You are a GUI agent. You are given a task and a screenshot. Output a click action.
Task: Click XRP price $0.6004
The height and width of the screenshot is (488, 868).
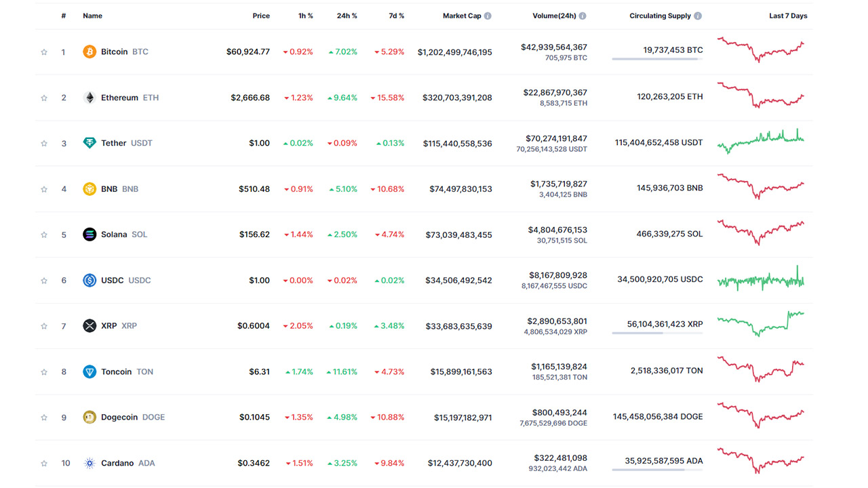pos(254,326)
